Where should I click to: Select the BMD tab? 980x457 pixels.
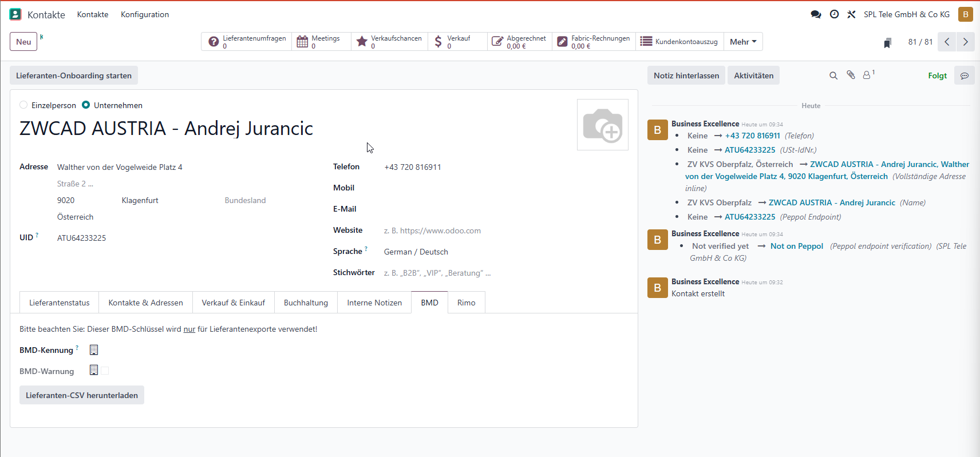click(429, 303)
